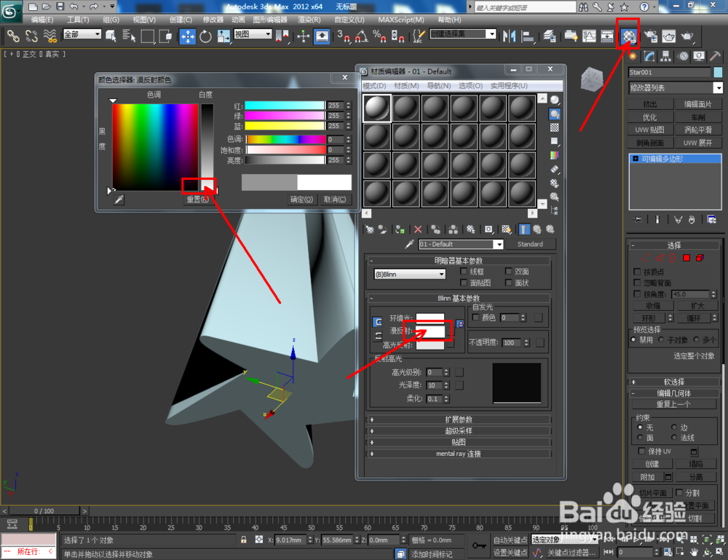
Task: Expand the Soft Selection (软选择) rollout
Action: click(673, 382)
